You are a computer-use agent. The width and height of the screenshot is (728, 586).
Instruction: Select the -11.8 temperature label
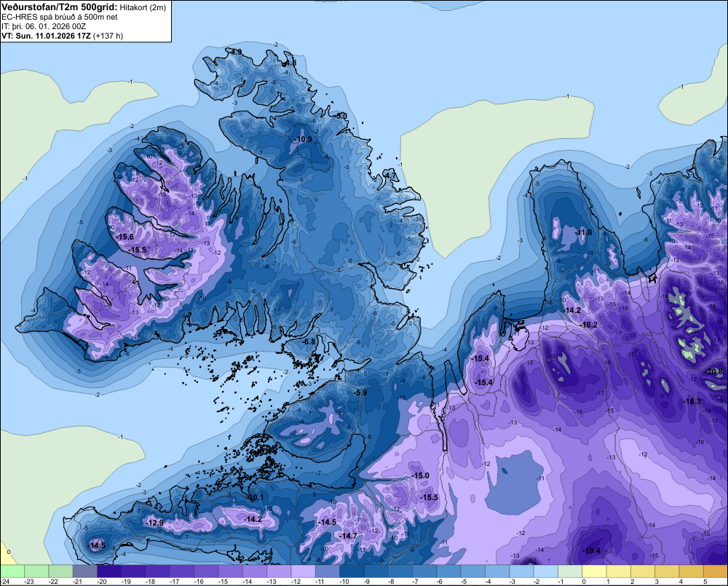point(584,232)
